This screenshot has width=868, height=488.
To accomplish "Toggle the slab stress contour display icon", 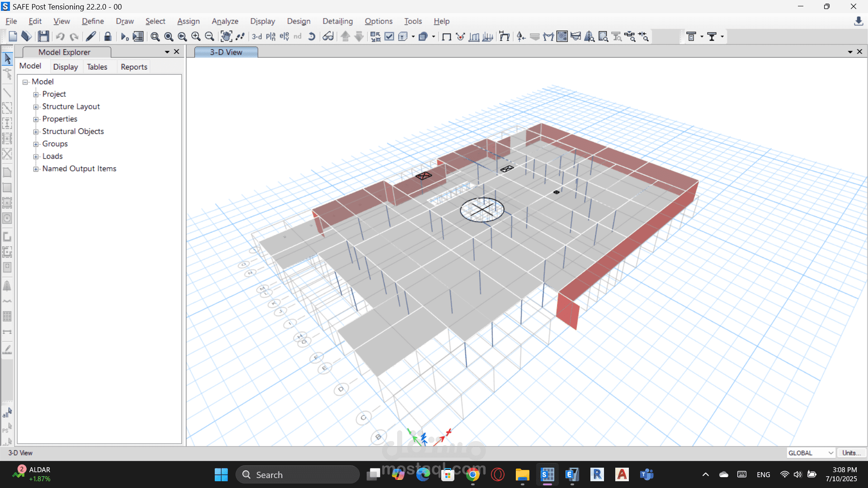I will pyautogui.click(x=562, y=37).
